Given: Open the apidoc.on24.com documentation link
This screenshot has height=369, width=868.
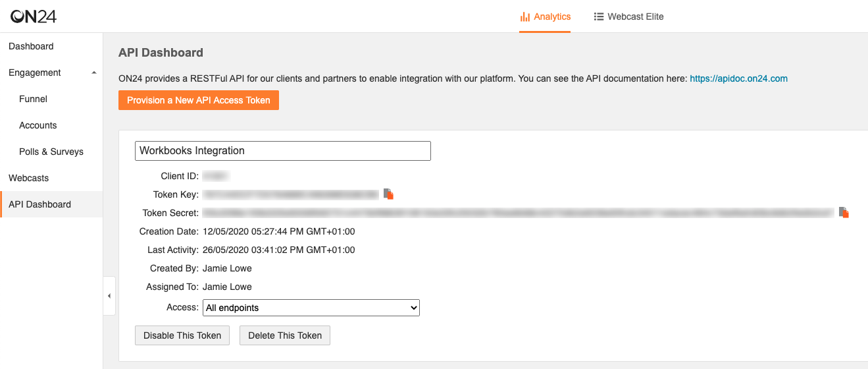Looking at the screenshot, I should click(x=738, y=78).
